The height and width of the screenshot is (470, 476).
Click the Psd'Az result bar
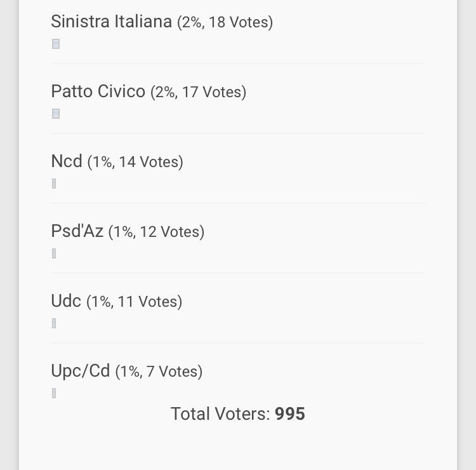click(x=54, y=254)
